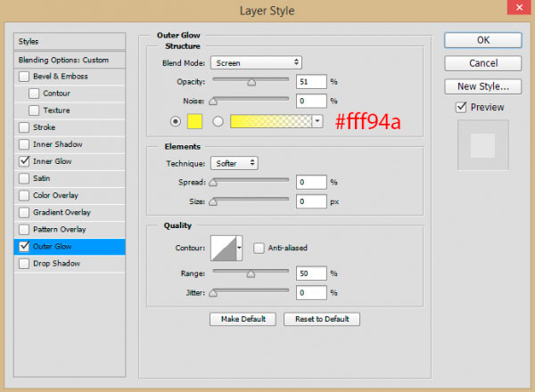535x392 pixels.
Task: Click the Cancel button
Action: click(482, 63)
